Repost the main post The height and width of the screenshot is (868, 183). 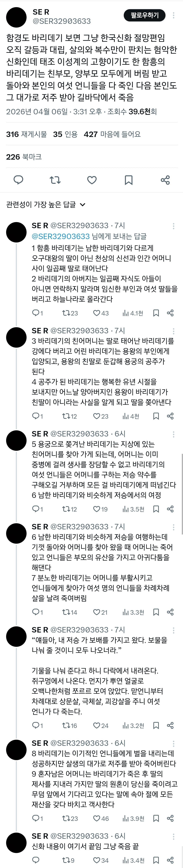pos(55,180)
